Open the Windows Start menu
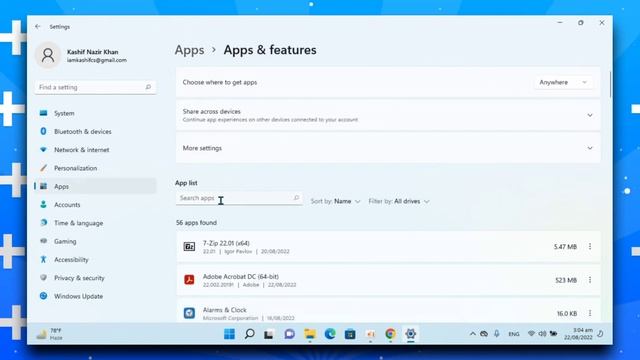This screenshot has height=360, width=640. (x=229, y=334)
